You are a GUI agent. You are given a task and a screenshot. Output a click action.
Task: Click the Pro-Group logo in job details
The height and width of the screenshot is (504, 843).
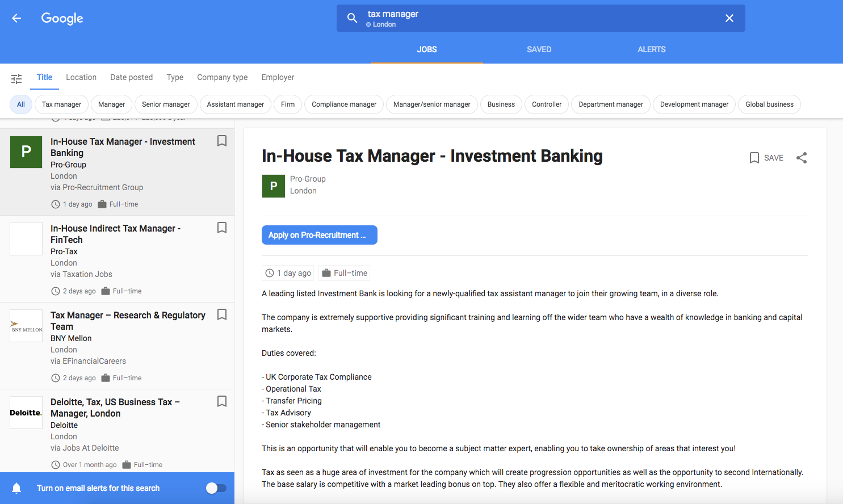coord(274,186)
